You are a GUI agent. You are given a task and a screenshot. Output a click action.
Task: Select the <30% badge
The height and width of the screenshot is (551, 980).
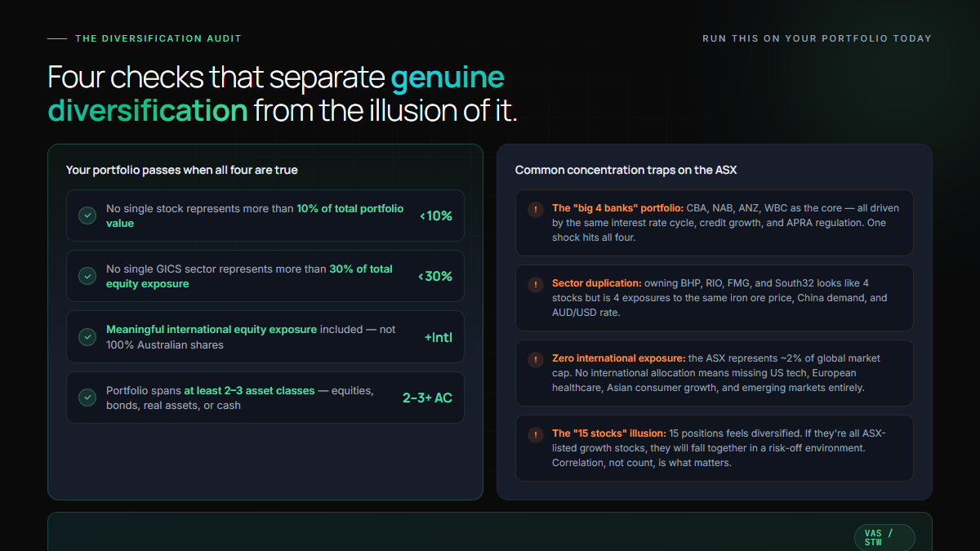pos(435,276)
